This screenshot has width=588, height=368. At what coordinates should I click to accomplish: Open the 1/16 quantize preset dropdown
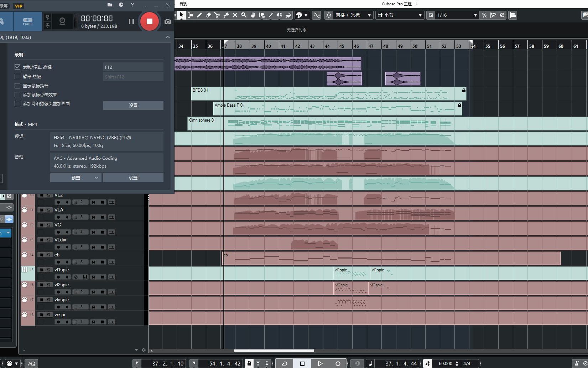(457, 15)
